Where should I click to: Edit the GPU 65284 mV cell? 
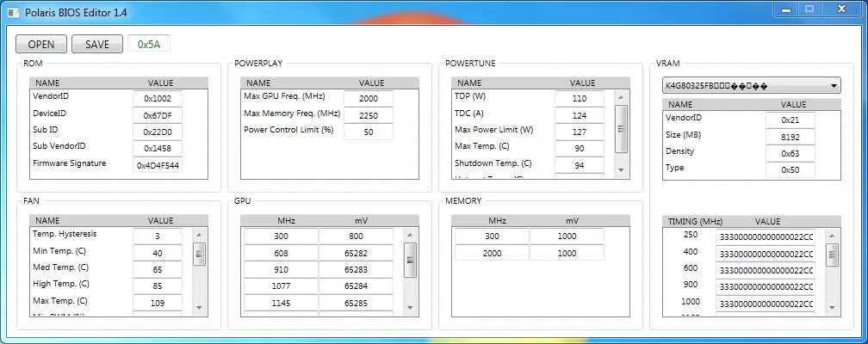(x=356, y=286)
